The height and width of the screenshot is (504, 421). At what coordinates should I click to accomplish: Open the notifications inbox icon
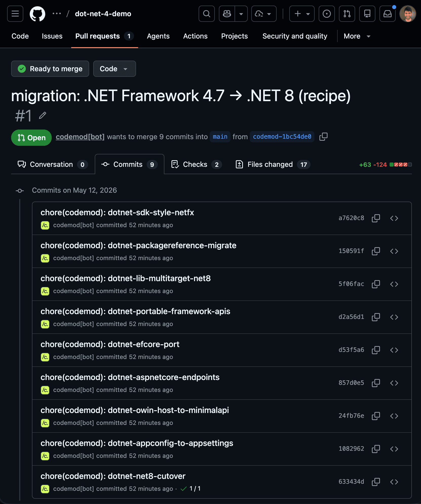[388, 14]
